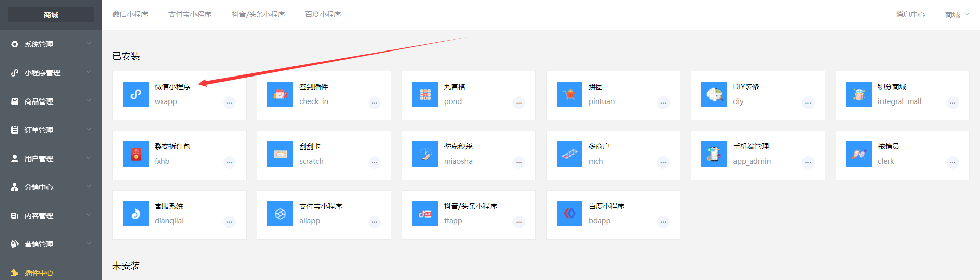
Task: Open the 多商户 mch plugin icon
Action: (570, 154)
